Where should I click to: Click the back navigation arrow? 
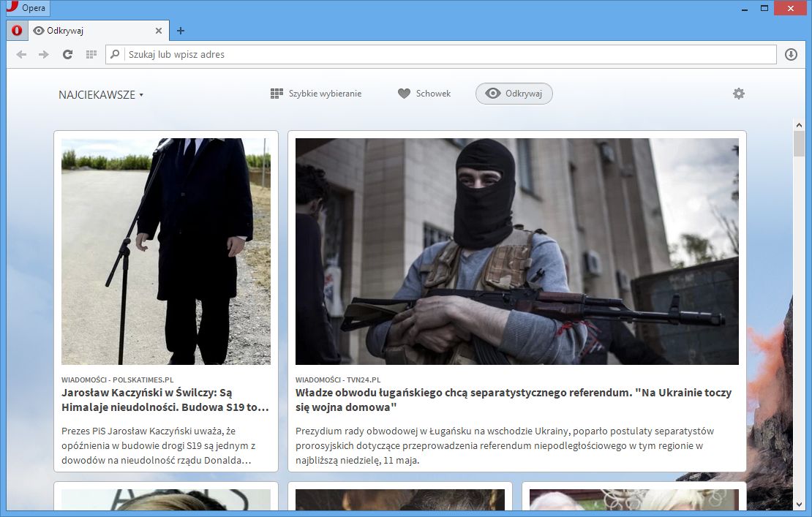pyautogui.click(x=20, y=53)
